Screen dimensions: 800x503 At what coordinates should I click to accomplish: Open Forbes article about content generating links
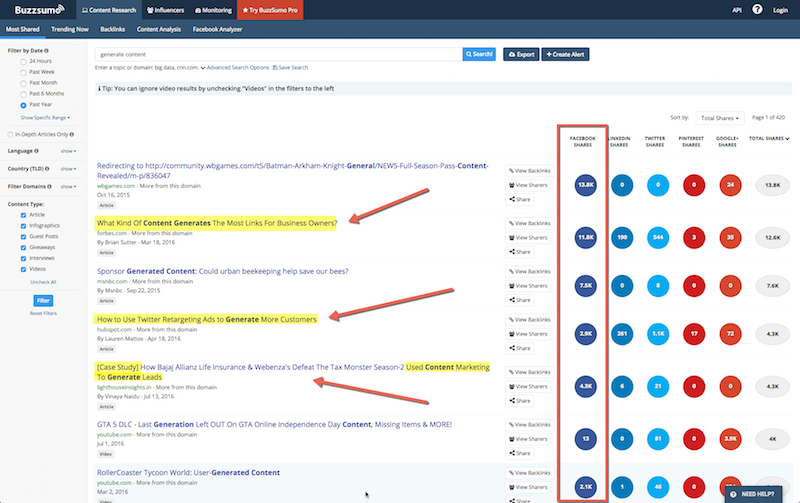click(x=217, y=223)
